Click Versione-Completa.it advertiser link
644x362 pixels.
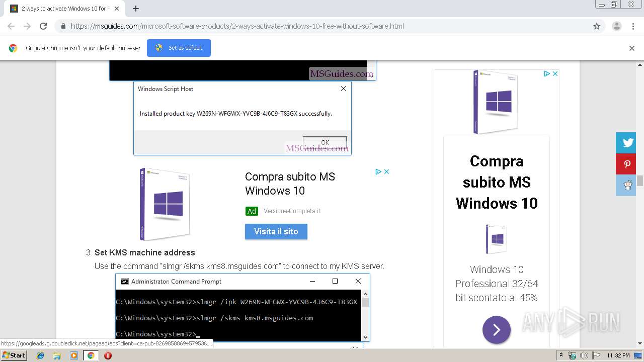[x=292, y=211]
